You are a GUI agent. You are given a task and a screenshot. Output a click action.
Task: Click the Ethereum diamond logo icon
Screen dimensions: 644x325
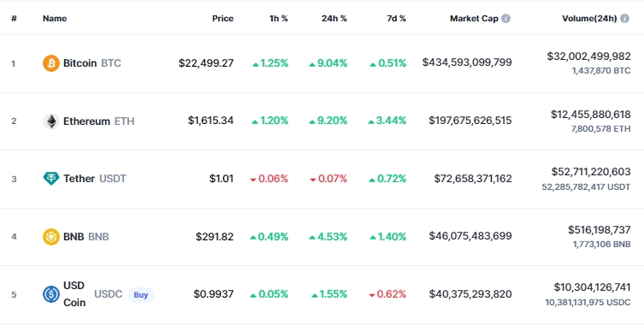coord(51,121)
